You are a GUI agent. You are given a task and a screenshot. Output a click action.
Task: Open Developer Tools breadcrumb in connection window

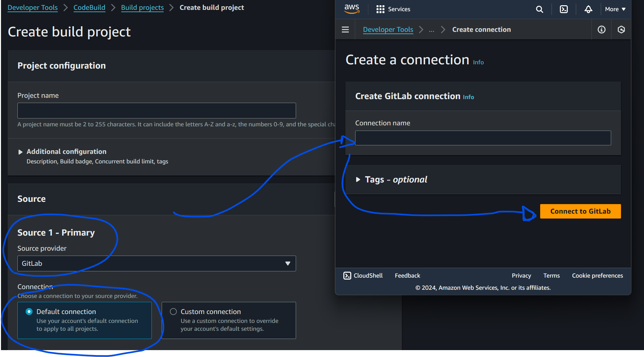pyautogui.click(x=388, y=30)
